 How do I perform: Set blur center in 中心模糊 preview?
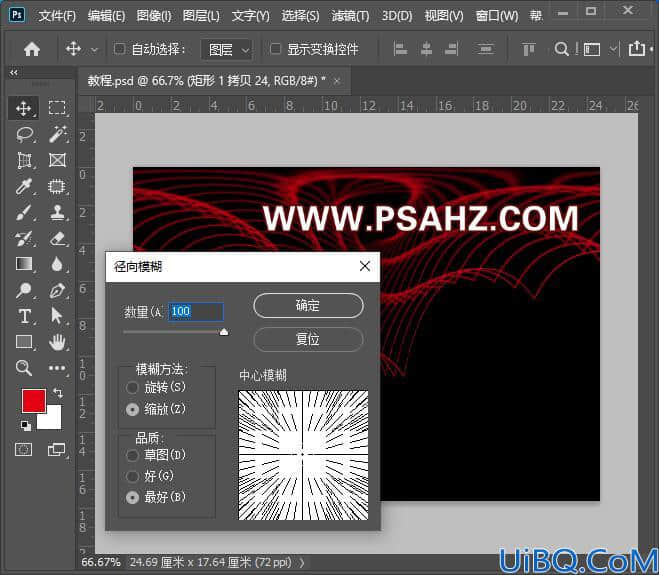click(303, 455)
